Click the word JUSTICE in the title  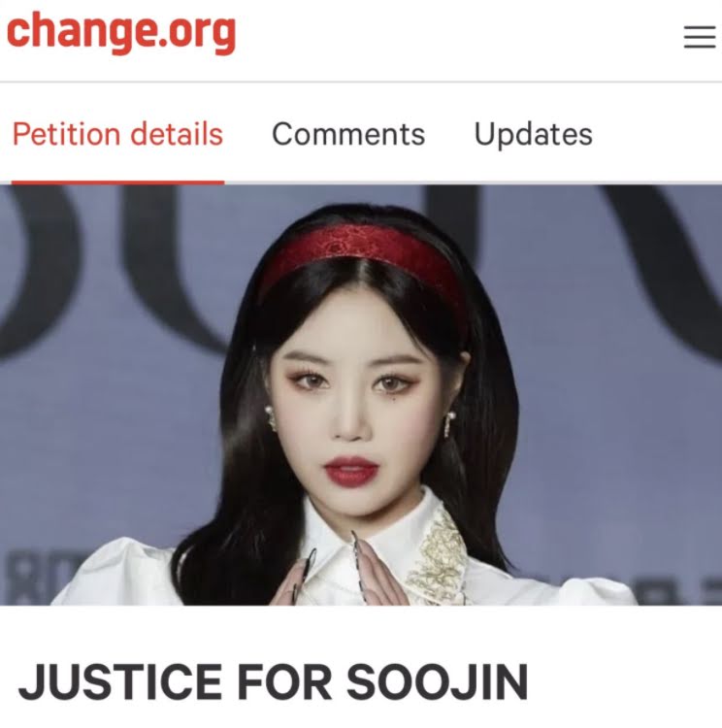(120, 681)
